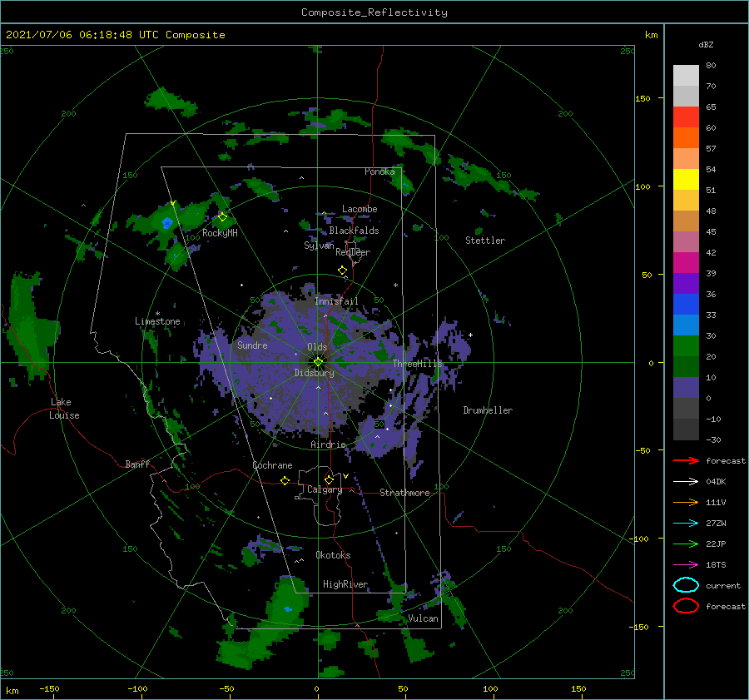Click the blue storm core west of RockyMH
The image size is (749, 700).
[x=166, y=223]
